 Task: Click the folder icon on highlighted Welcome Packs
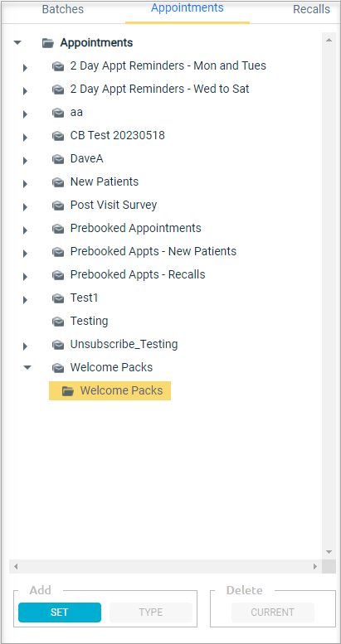coord(68,390)
